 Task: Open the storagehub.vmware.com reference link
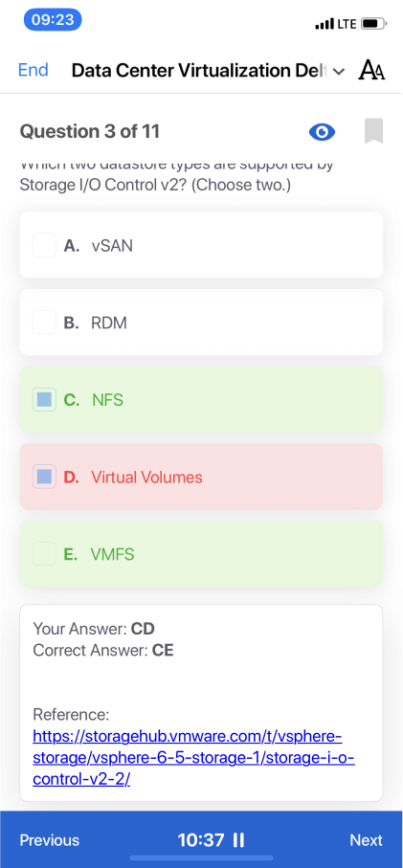(x=193, y=758)
